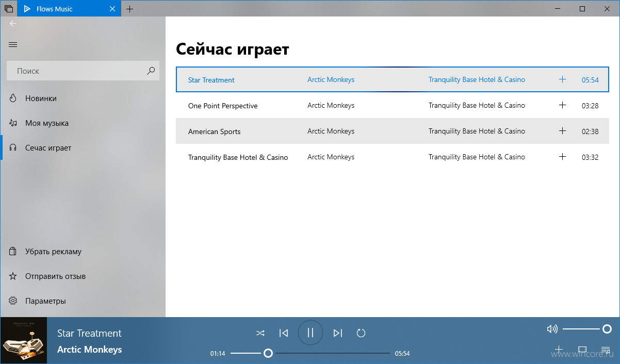Add American Sports with plus icon
This screenshot has height=364, width=620.
pos(562,131)
